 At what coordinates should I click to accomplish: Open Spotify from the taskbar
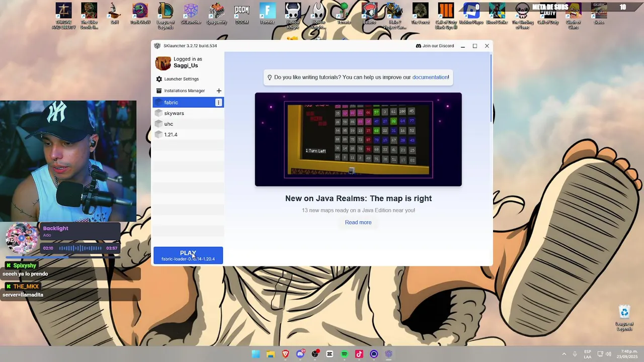344,354
